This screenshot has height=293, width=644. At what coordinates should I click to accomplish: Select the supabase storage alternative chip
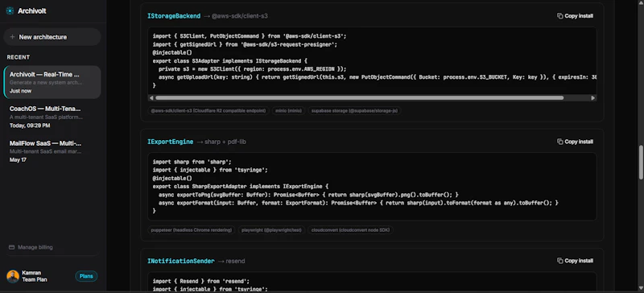coord(354,110)
